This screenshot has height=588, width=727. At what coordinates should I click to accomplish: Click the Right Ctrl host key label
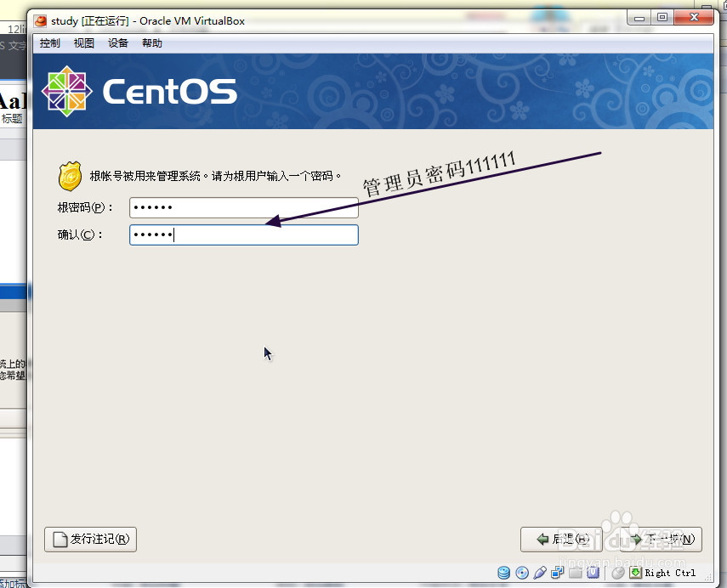670,574
